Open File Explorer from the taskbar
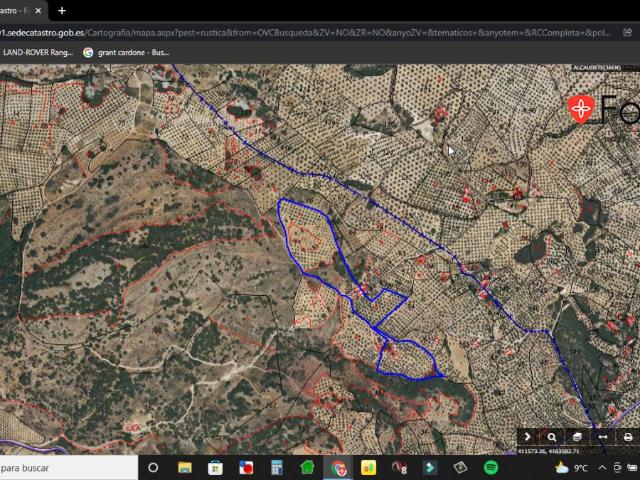The height and width of the screenshot is (480, 640). point(185,467)
